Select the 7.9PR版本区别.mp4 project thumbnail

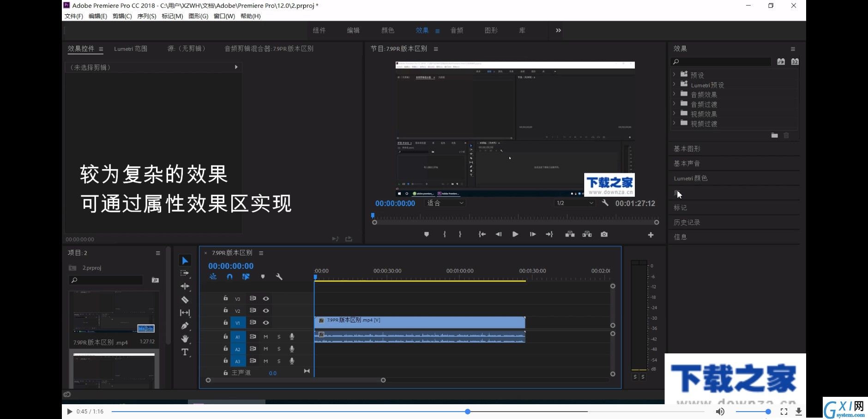[114, 312]
